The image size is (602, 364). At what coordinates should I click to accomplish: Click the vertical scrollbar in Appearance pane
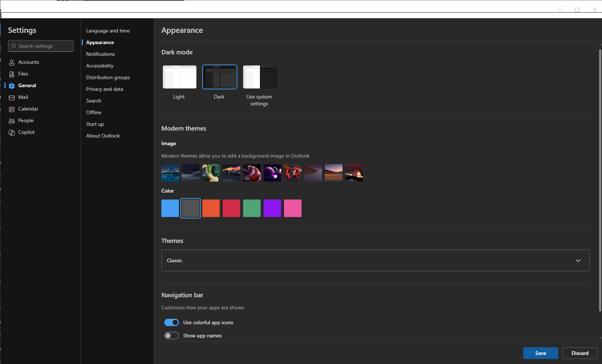tap(600, 181)
